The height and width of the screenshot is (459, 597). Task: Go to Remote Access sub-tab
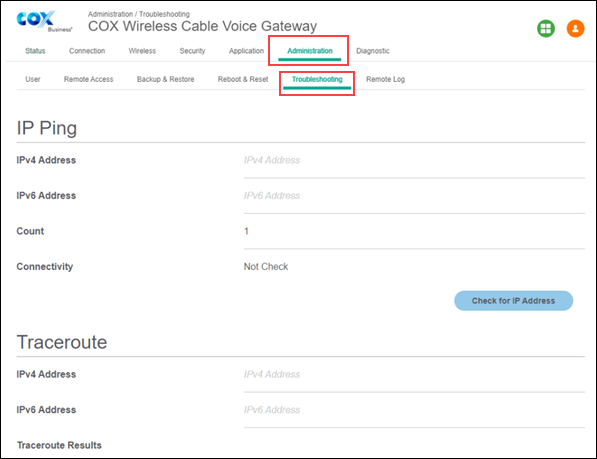point(88,79)
